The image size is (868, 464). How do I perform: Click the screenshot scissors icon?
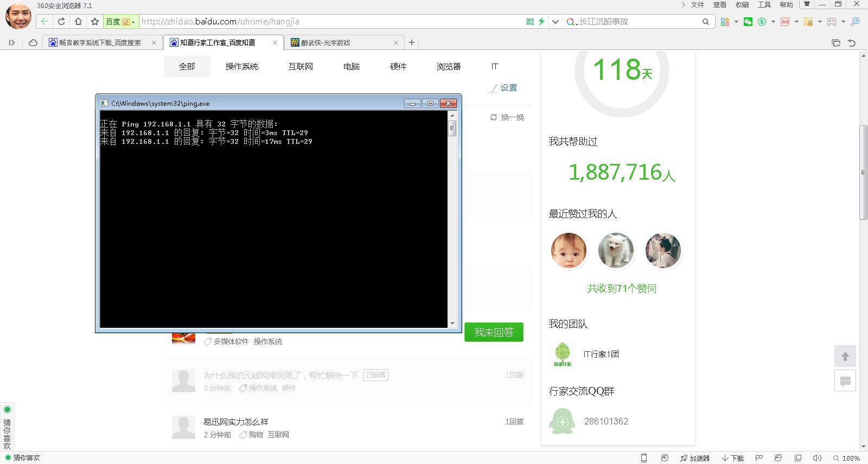pos(808,22)
